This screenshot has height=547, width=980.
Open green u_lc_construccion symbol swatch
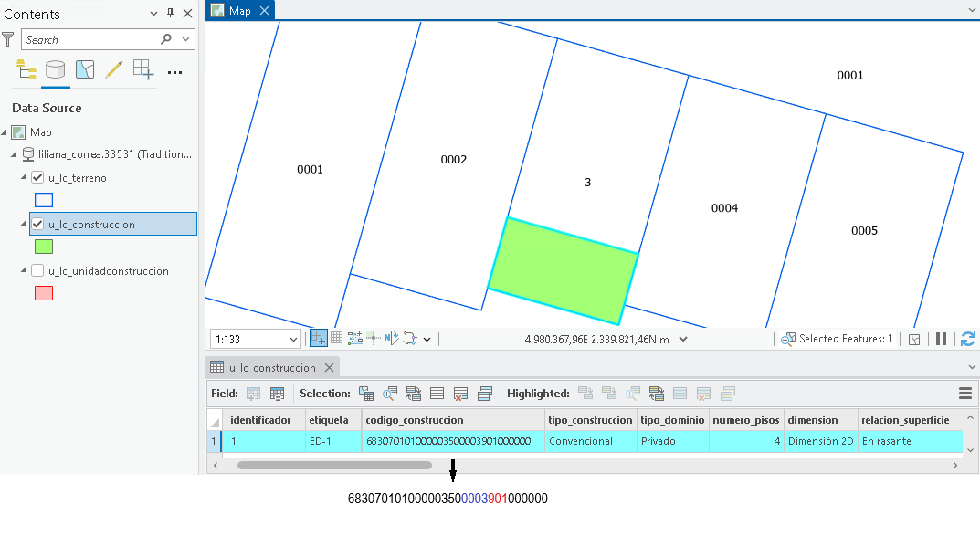(44, 247)
